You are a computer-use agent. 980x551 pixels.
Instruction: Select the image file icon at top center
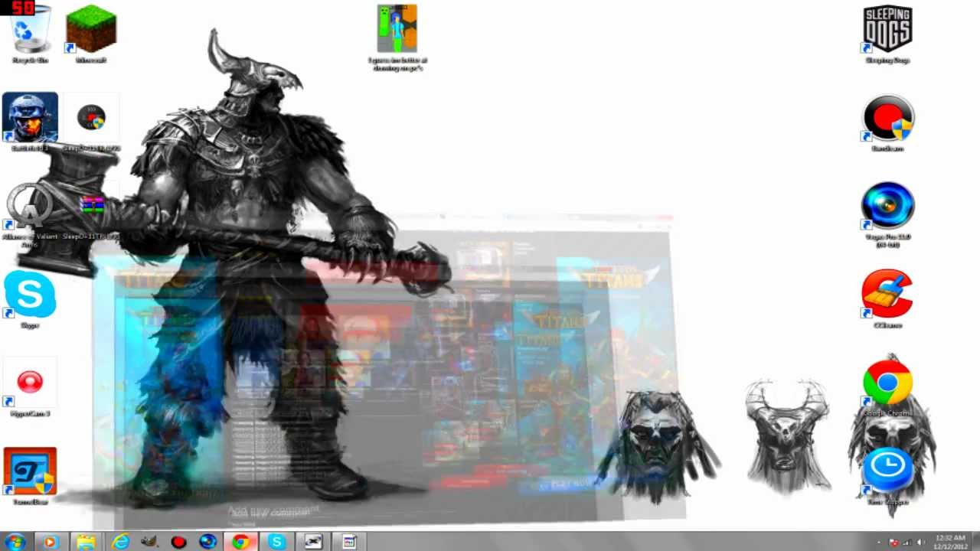coord(397,37)
